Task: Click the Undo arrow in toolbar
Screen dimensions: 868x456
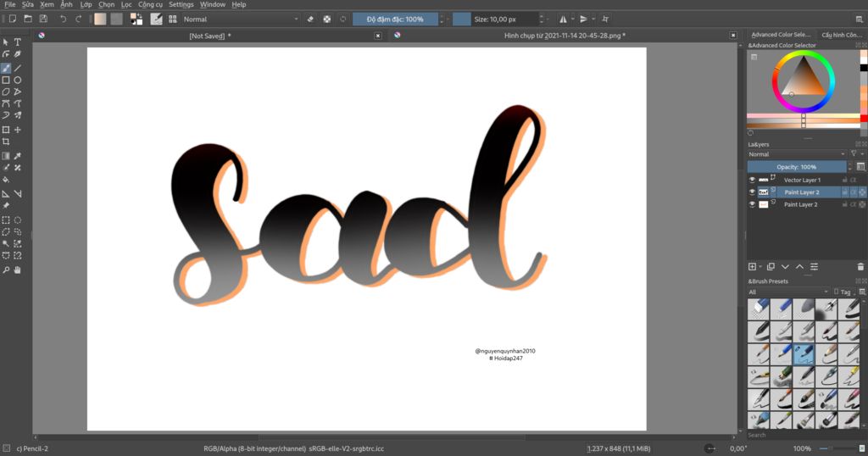Action: pos(63,19)
